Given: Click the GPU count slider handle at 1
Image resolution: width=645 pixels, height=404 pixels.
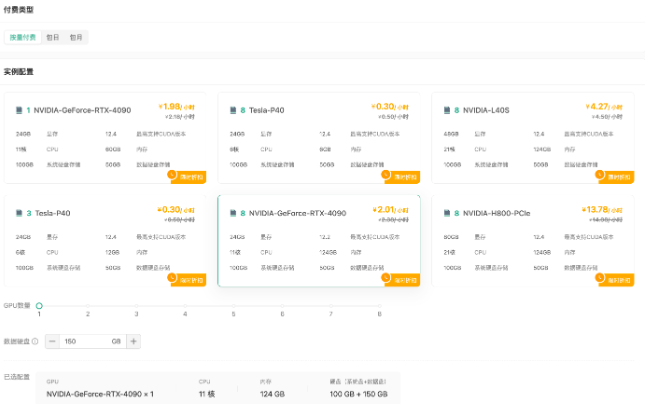Looking at the screenshot, I should (39, 306).
